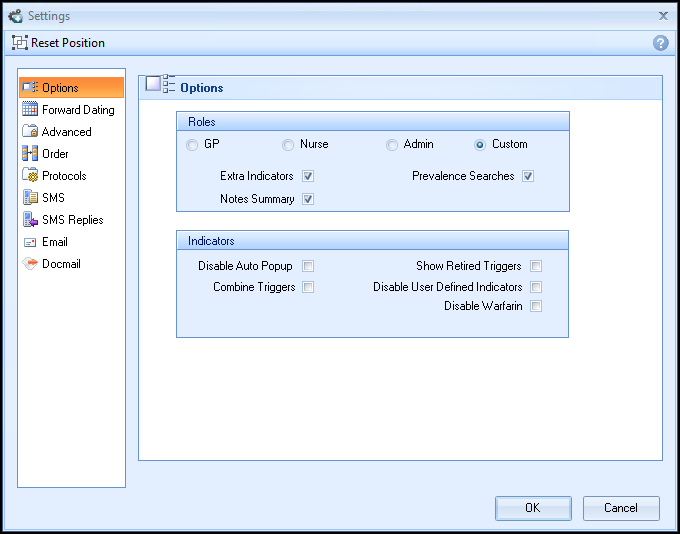The width and height of the screenshot is (680, 534).
Task: Click the SMS phone icon
Action: [x=30, y=198]
